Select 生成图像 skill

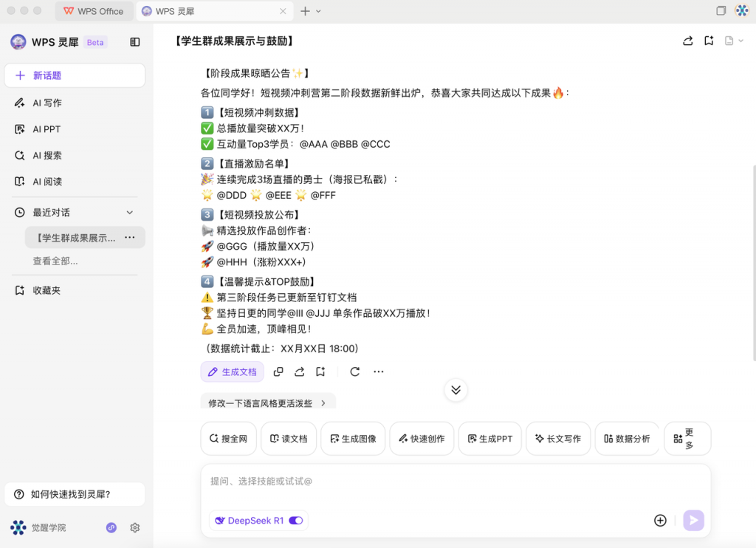click(x=353, y=439)
